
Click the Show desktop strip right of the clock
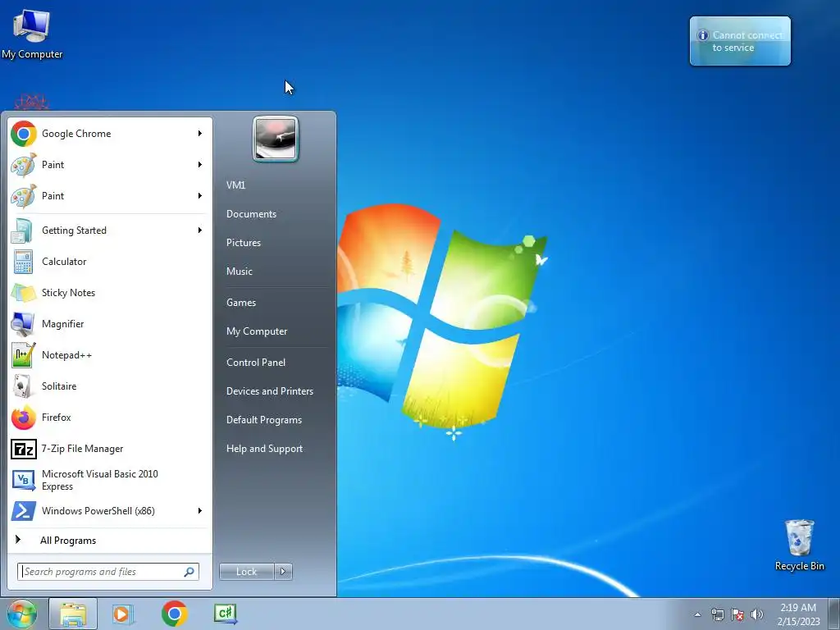(x=834, y=614)
